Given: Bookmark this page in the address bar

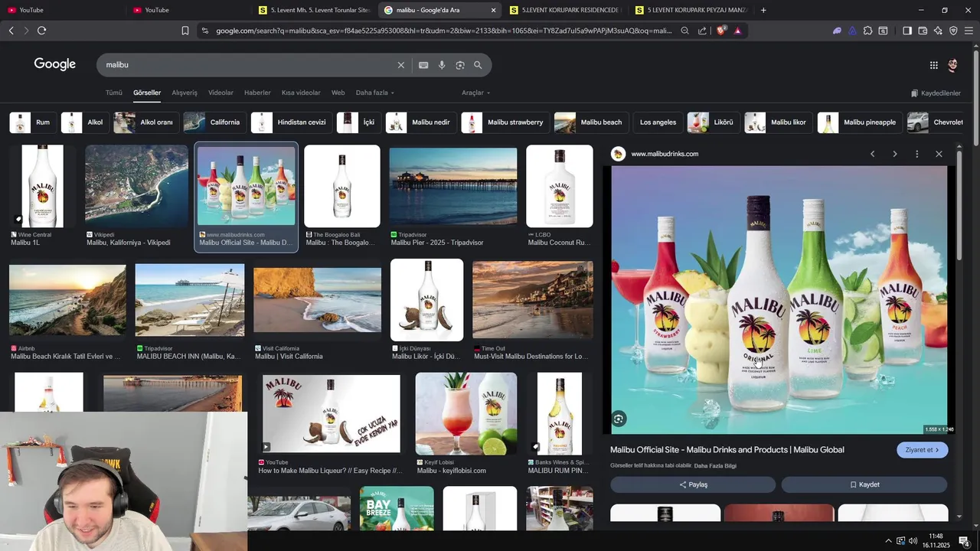Looking at the screenshot, I should tap(185, 31).
